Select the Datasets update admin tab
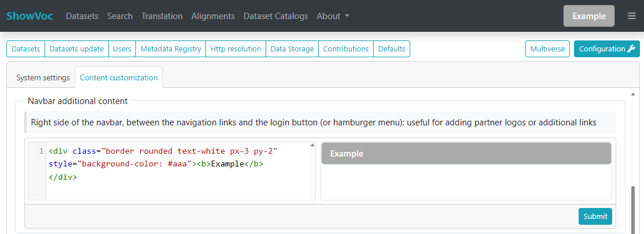Image resolution: width=644 pixels, height=234 pixels. pos(76,49)
